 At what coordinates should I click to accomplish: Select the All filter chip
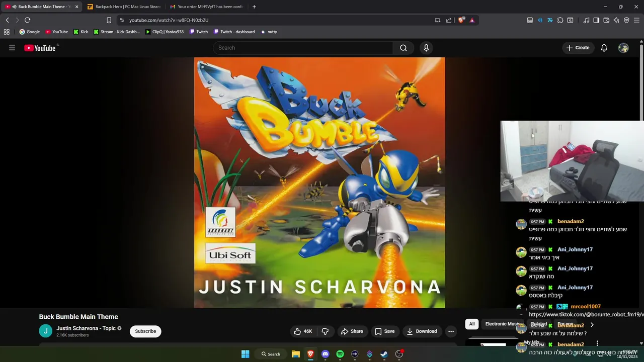(x=472, y=324)
